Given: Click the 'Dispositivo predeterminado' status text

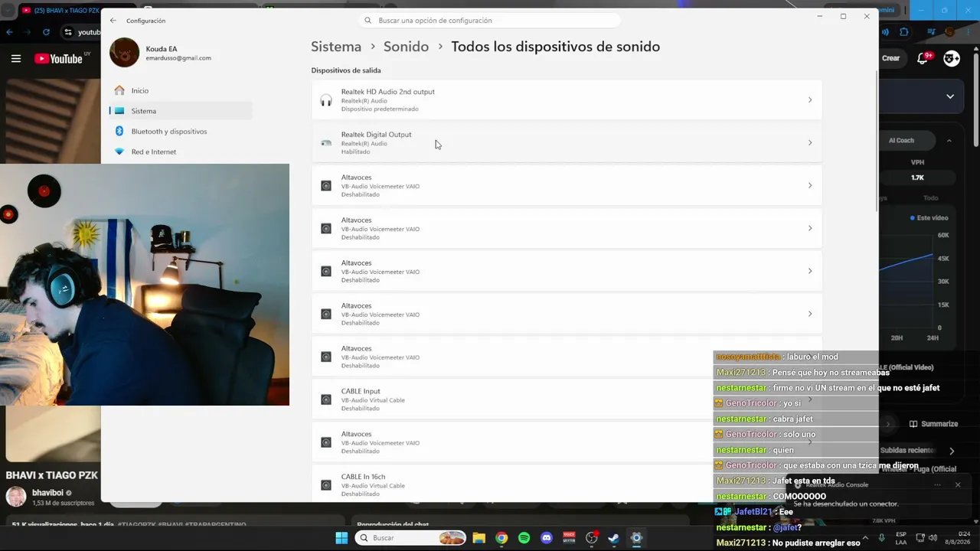Looking at the screenshot, I should [380, 109].
